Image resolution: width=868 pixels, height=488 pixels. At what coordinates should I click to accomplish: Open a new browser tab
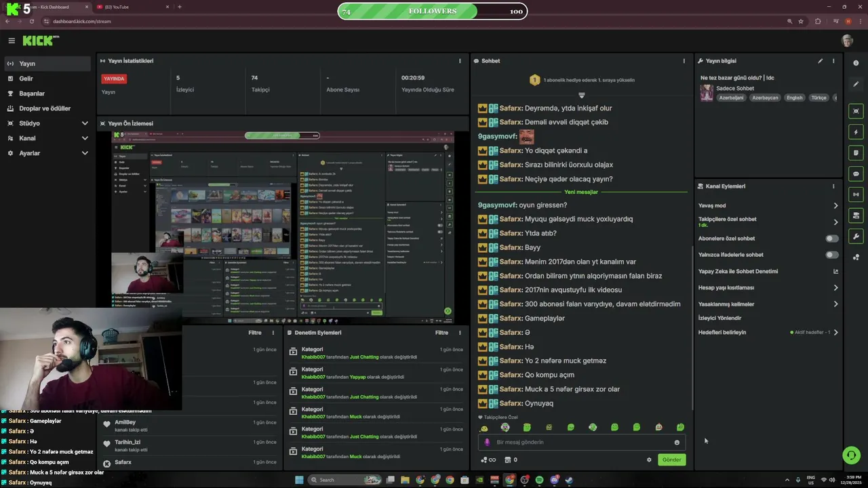(179, 7)
